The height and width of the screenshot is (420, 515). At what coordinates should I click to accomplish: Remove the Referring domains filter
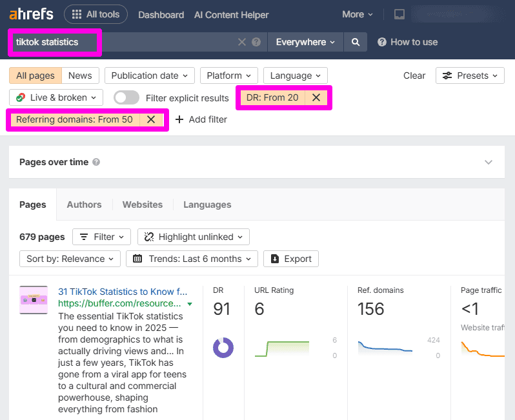151,119
